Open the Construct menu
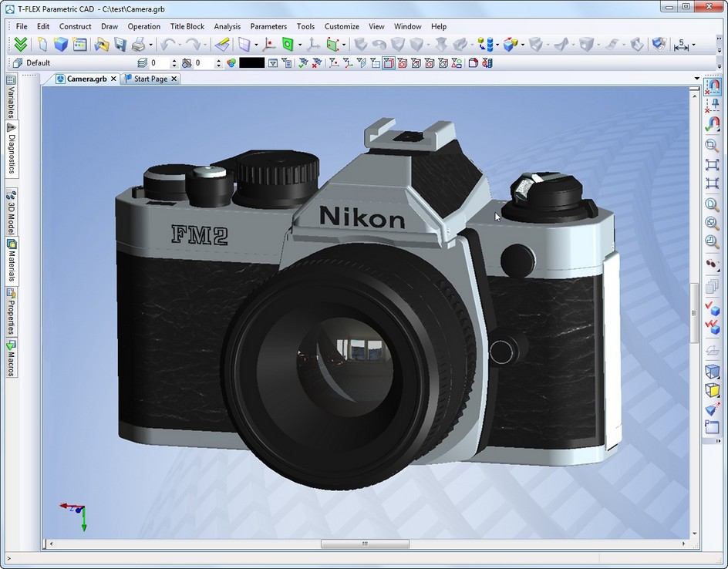Screen dimensions: 728x569 (75, 26)
